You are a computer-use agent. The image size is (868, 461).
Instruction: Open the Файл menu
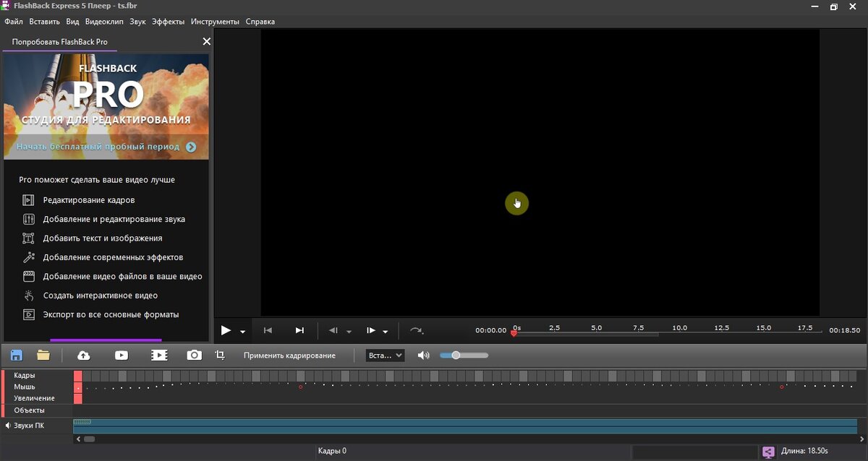14,22
